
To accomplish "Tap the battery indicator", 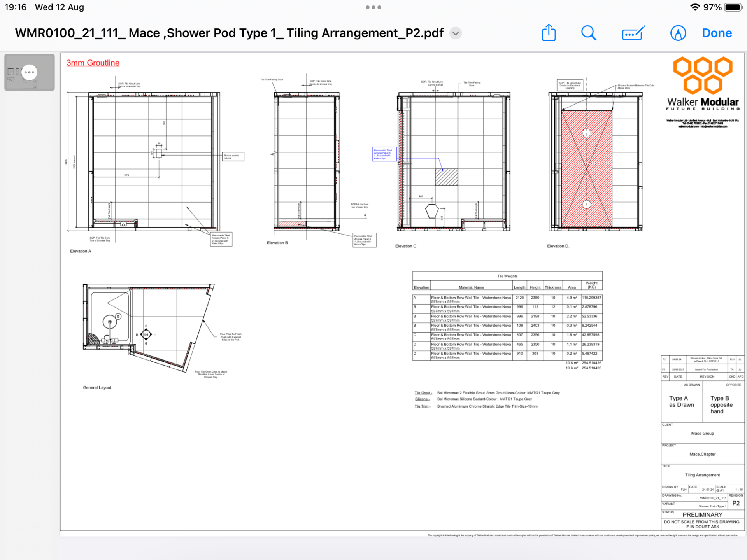I will tap(733, 7).
